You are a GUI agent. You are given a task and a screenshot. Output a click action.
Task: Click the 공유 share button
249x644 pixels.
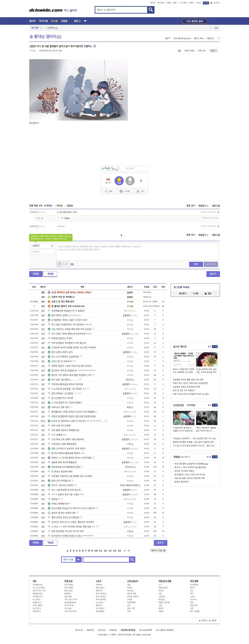(x=108, y=191)
